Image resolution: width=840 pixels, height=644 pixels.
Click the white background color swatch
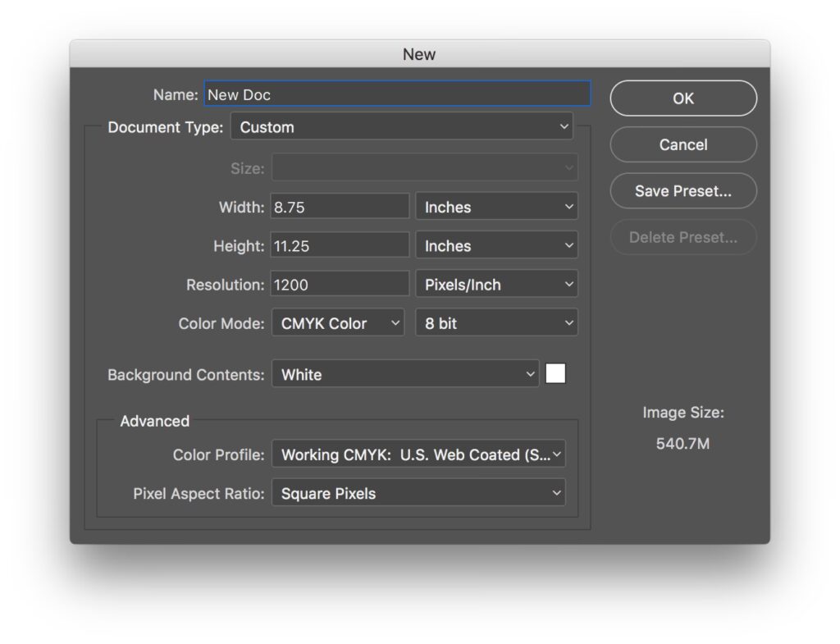(555, 374)
